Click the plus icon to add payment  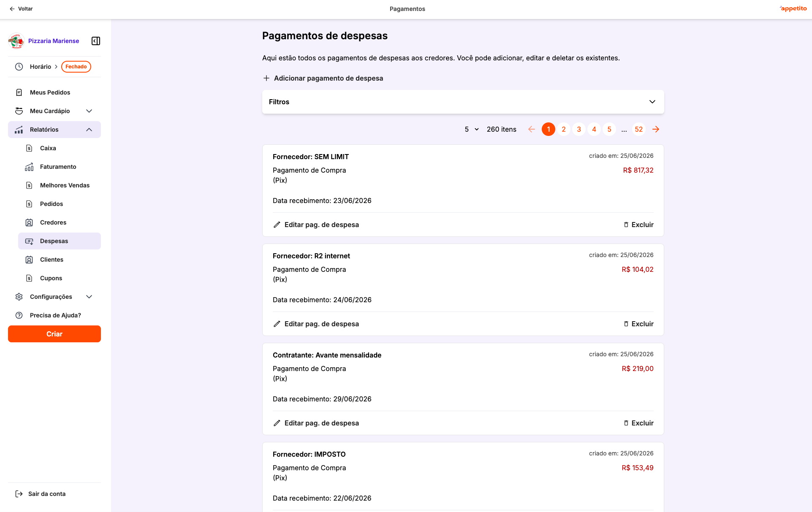(266, 78)
